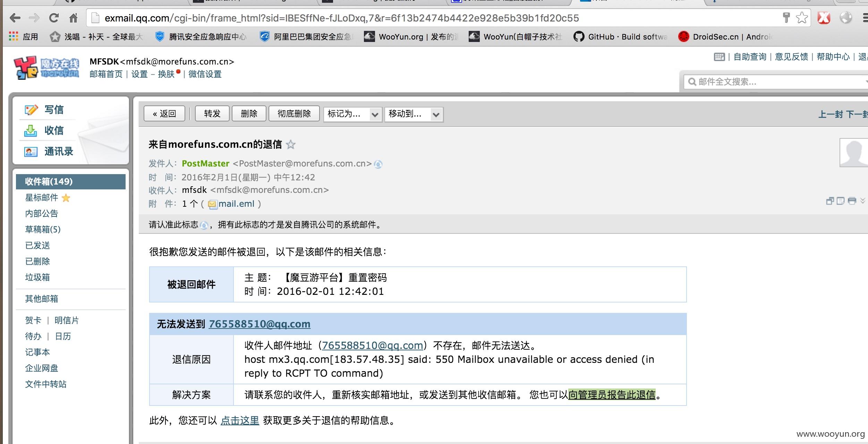
Task: Star this email next to subject
Action: coord(291,144)
